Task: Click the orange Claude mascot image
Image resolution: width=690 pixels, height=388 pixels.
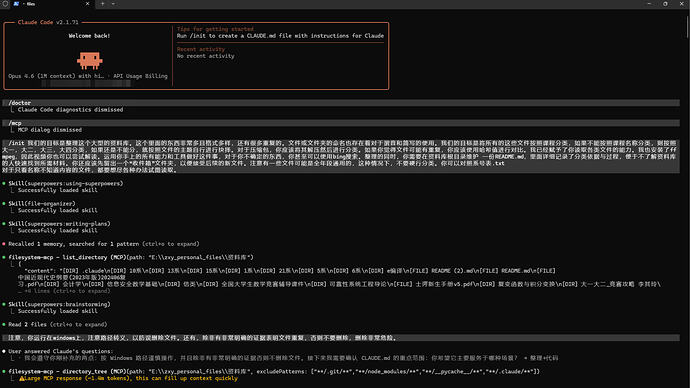Action: (90, 60)
